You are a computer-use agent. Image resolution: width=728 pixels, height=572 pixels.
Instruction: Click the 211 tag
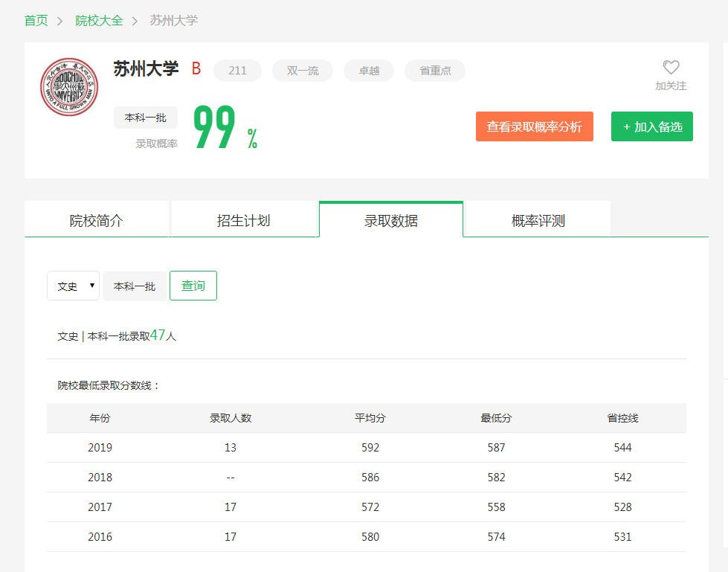point(237,71)
